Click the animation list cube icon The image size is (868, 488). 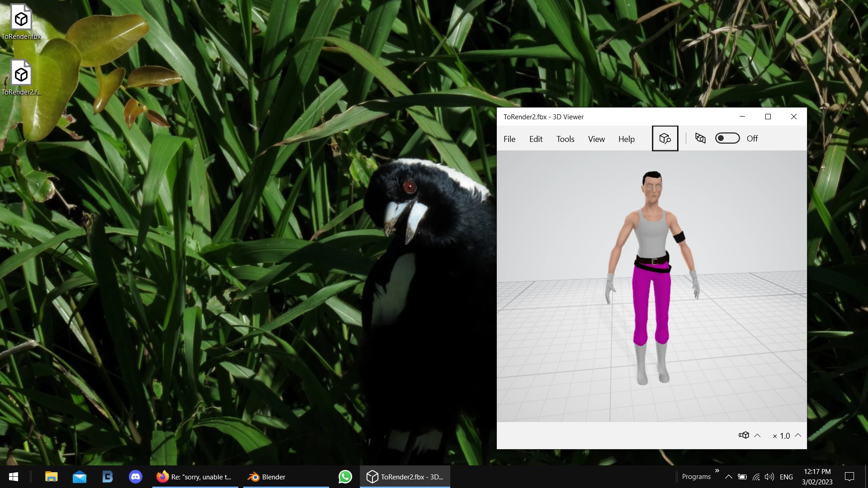tap(744, 435)
